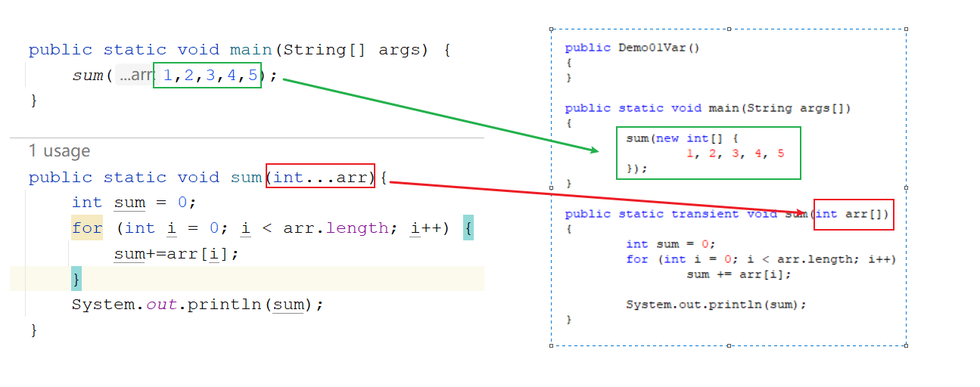Click the top-center resize handle of dashed selection

point(729,29)
